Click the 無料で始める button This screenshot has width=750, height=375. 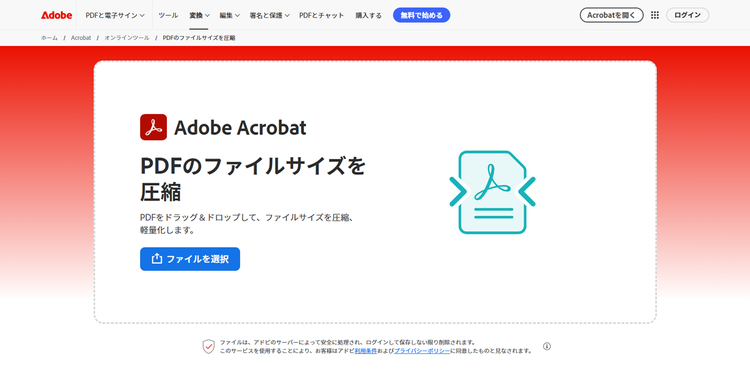coord(421,15)
